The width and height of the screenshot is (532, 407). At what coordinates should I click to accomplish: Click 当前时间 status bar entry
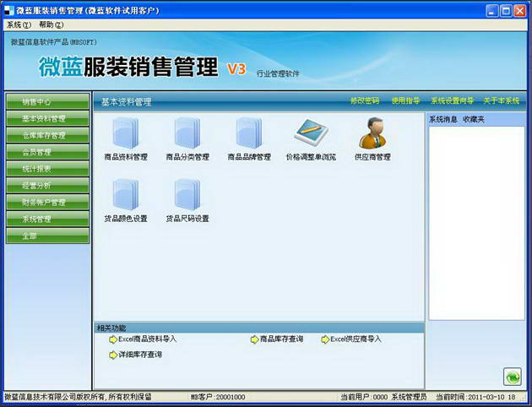tap(475, 397)
